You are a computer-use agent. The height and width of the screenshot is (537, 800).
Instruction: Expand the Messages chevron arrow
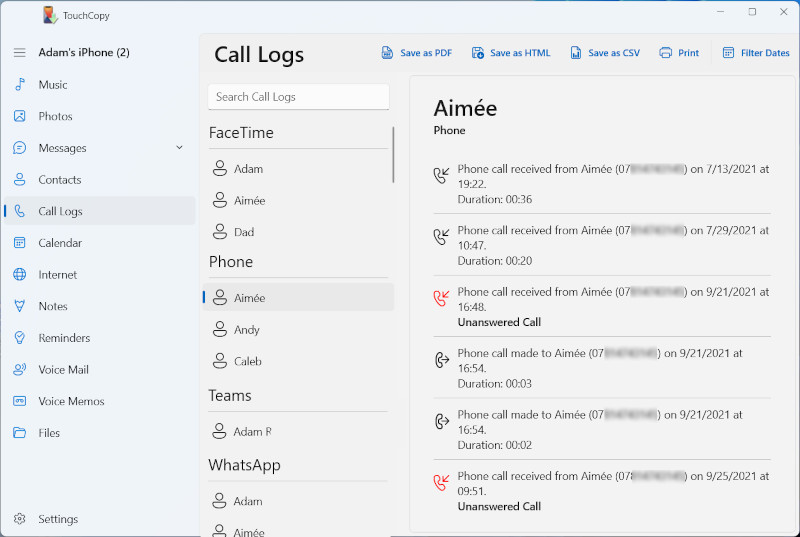[x=180, y=148]
